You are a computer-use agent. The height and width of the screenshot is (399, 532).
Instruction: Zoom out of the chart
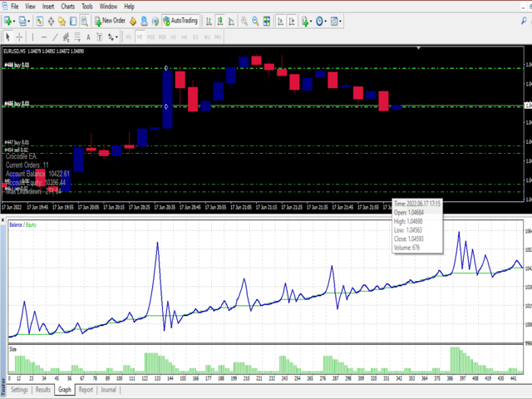click(x=255, y=22)
